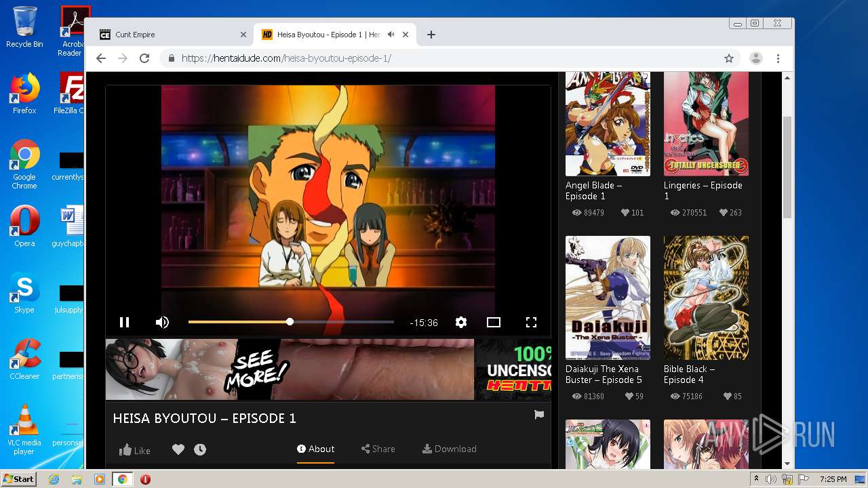Open Recycle Bin on desktop
The height and width of the screenshot is (488, 868).
point(24,27)
